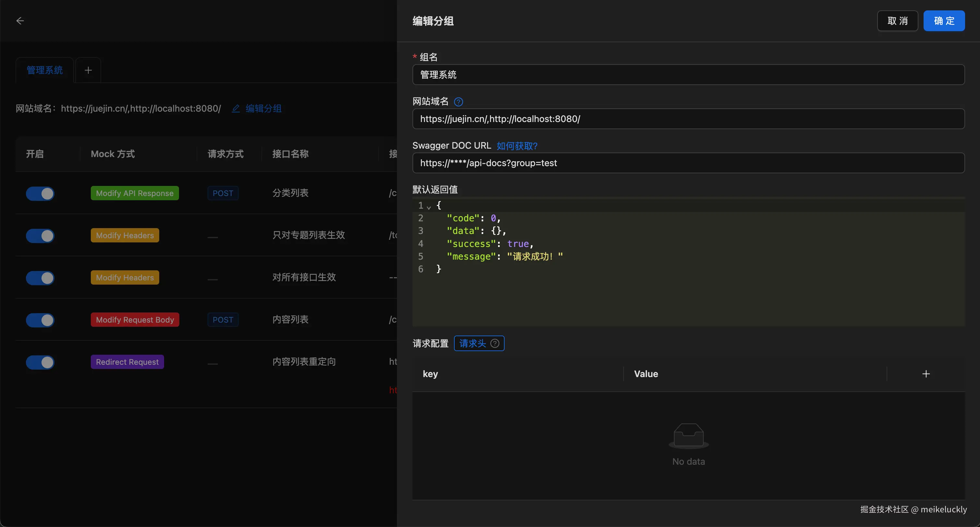Focus the Swagger DOC URL field
Viewport: 980px width, 527px height.
tap(688, 163)
